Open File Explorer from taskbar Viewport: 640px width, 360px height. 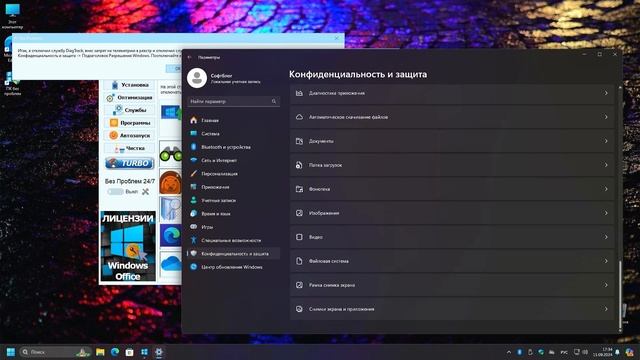pyautogui.click(x=100, y=352)
